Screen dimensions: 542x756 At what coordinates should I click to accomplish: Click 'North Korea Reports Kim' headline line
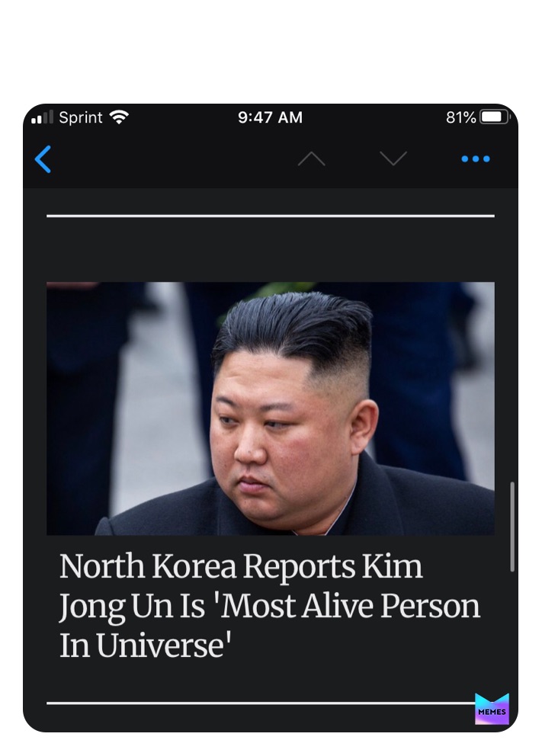pos(241,566)
